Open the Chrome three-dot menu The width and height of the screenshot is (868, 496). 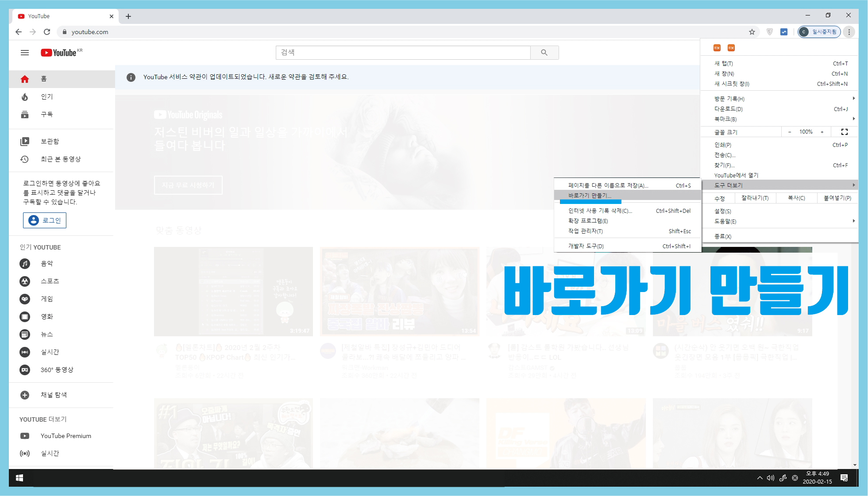[849, 32]
